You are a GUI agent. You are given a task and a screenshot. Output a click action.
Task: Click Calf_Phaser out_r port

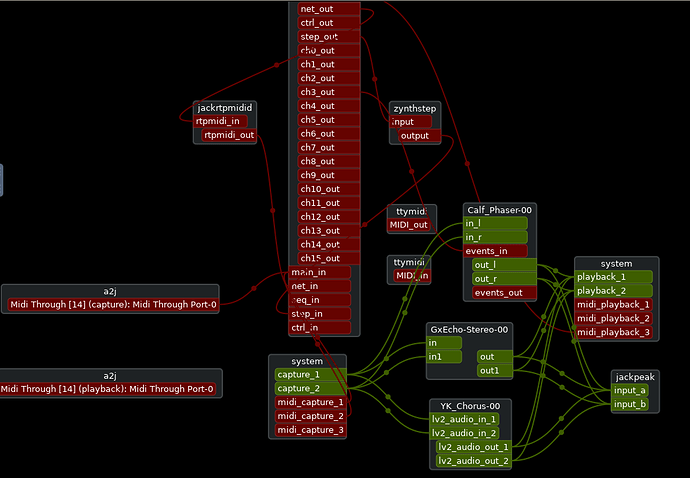[504, 279]
